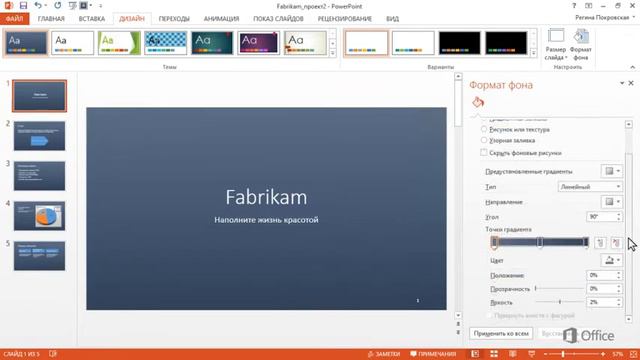Click the Undo arrow icon
This screenshot has height=360, width=640.
pyautogui.click(x=38, y=6)
